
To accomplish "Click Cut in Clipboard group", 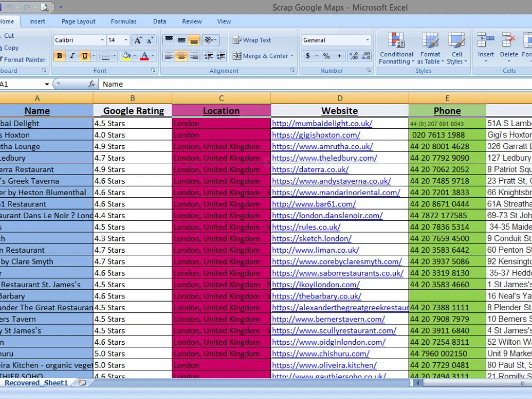I will click(x=7, y=36).
